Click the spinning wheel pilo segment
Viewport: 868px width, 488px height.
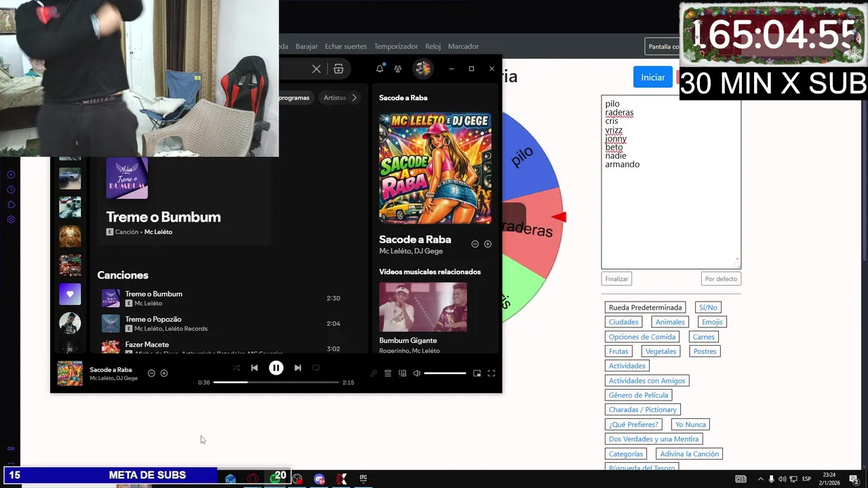point(524,156)
